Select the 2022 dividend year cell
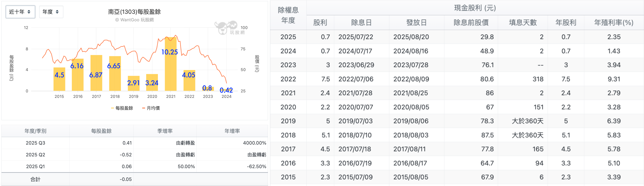644x186 pixels. (x=288, y=79)
